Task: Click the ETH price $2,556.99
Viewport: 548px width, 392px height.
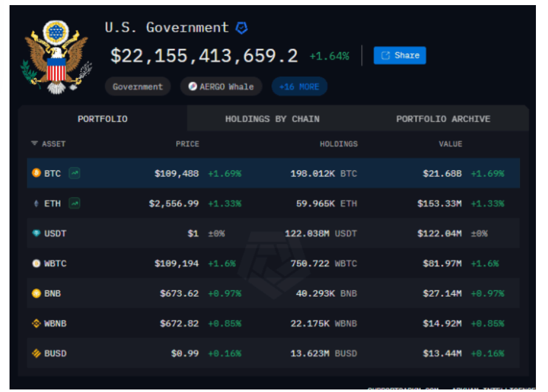Action: click(174, 204)
